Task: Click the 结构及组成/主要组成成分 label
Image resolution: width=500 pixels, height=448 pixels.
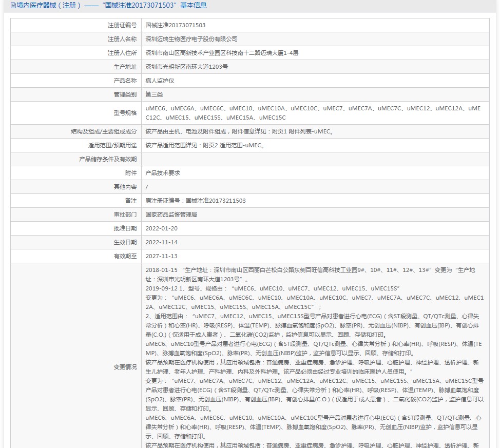Action: click(x=104, y=131)
